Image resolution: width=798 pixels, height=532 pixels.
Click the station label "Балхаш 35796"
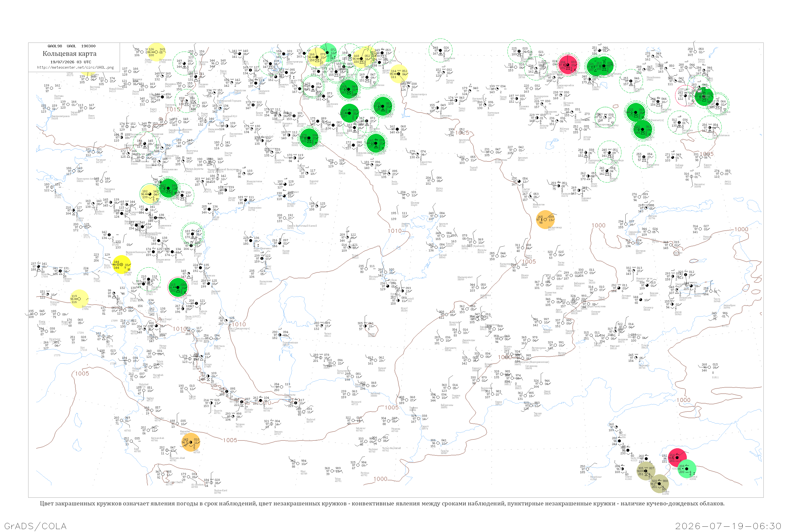652,217
